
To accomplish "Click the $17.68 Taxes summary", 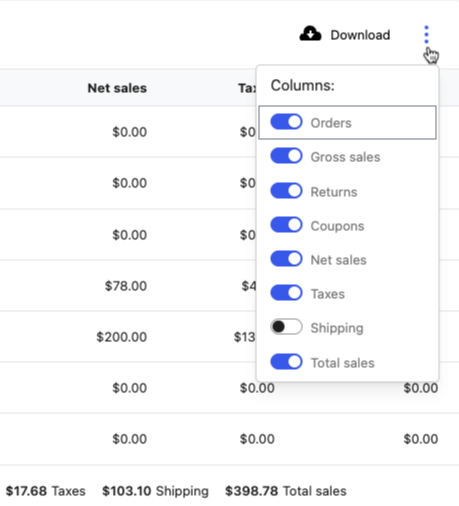I will tap(46, 491).
